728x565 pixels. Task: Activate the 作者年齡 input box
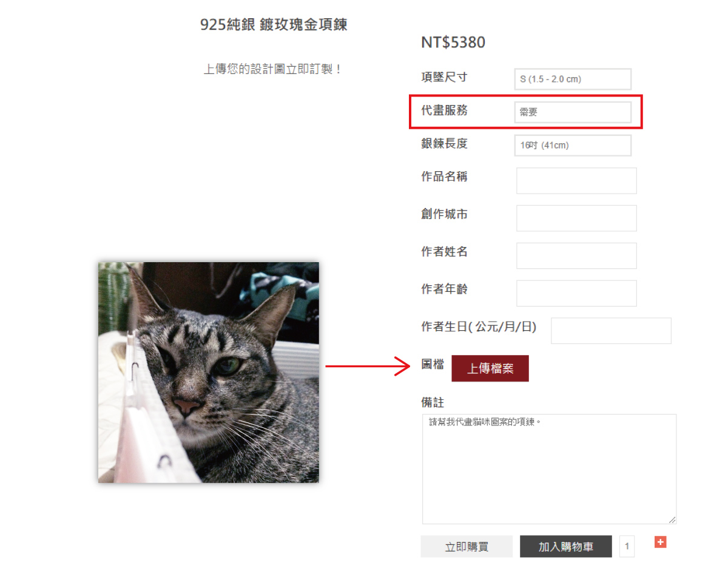576,293
